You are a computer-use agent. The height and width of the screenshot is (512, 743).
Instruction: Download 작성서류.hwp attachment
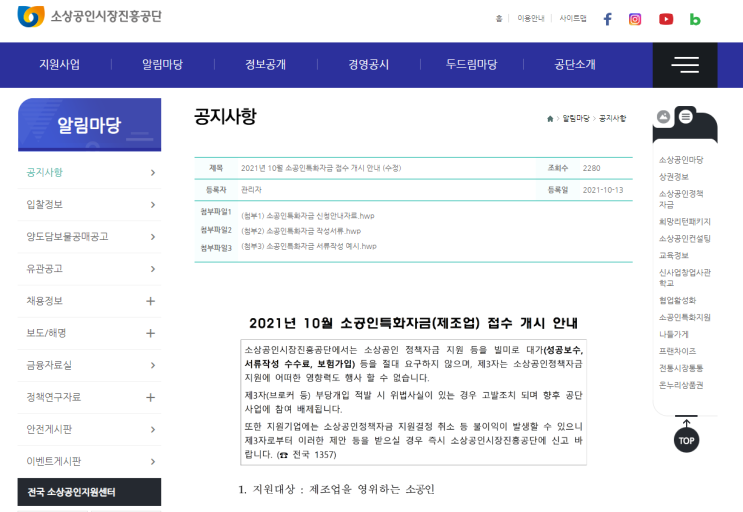301,231
